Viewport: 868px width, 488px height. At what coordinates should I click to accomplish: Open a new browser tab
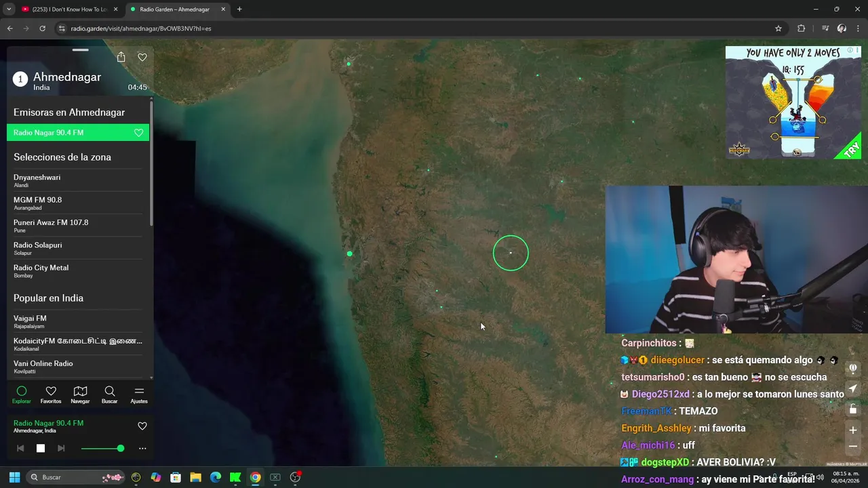pos(239,9)
